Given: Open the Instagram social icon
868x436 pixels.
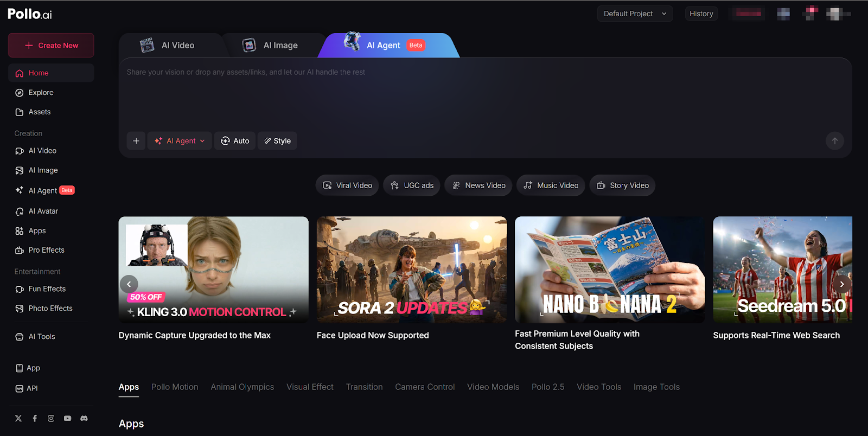Looking at the screenshot, I should 51,419.
